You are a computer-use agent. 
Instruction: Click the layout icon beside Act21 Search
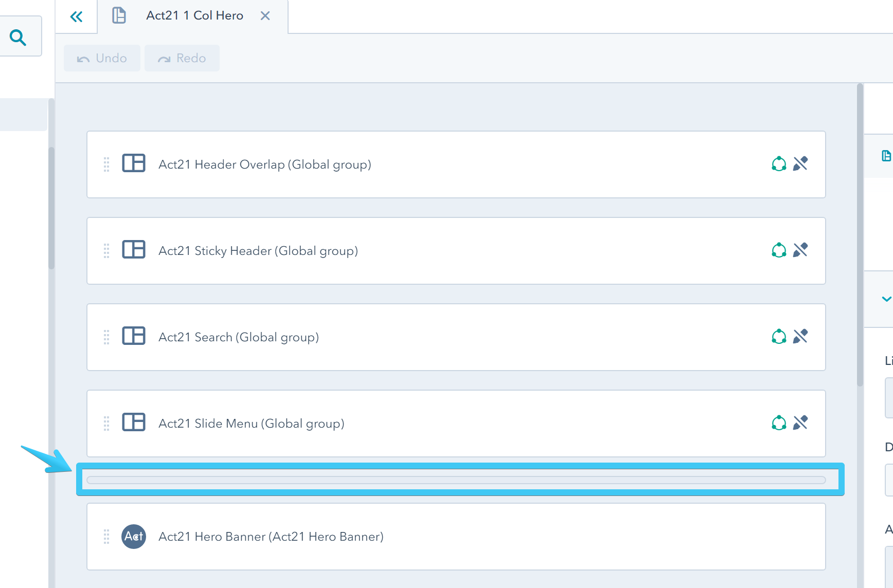pos(134,337)
